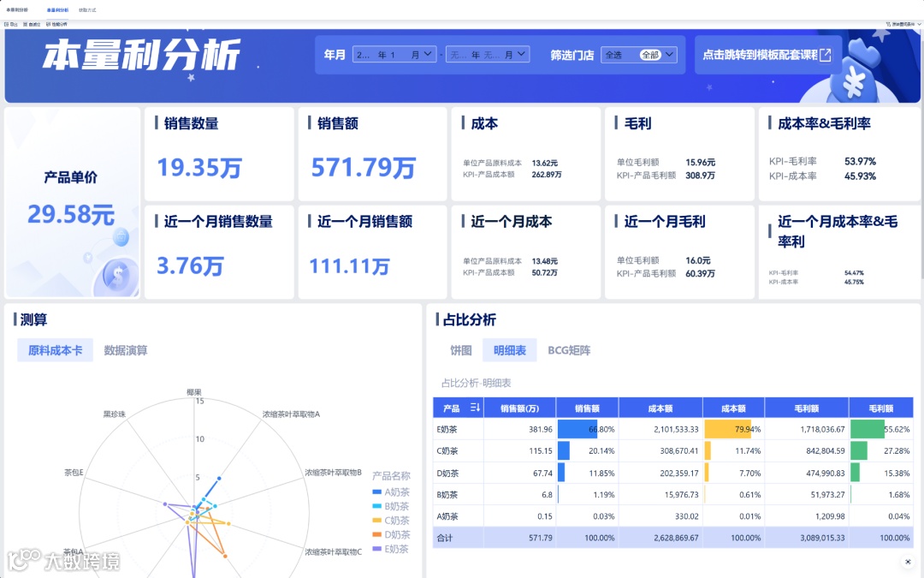Click the 19.35万 sales quantity value
The height and width of the screenshot is (578, 924).
[x=199, y=168]
